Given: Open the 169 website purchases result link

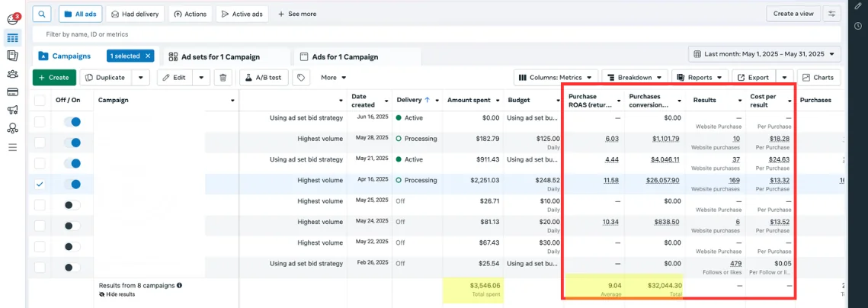Looking at the screenshot, I should (734, 181).
